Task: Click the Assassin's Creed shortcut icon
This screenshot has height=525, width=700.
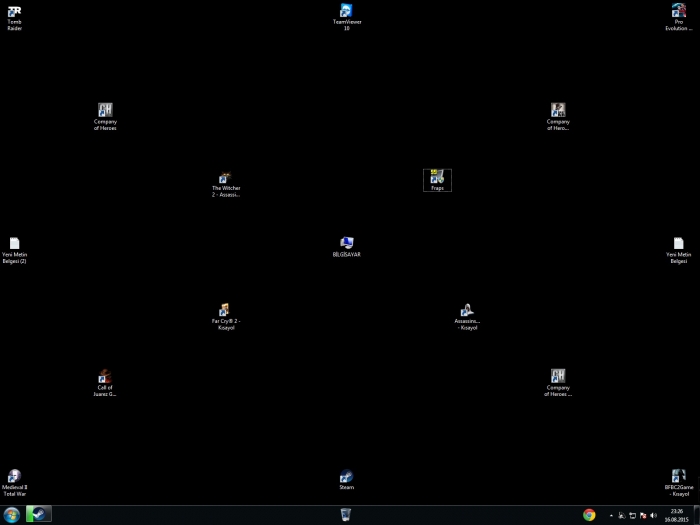Action: coord(466,310)
